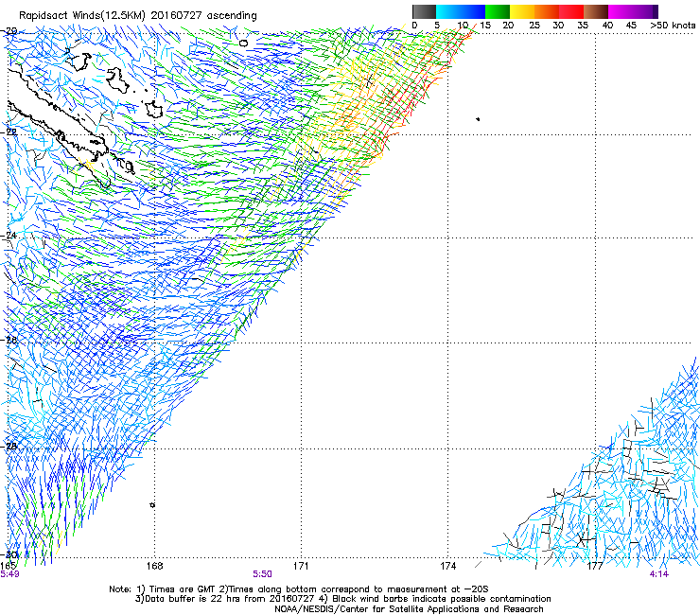
Task: Click the '45' legend tick label
Action: tap(631, 25)
